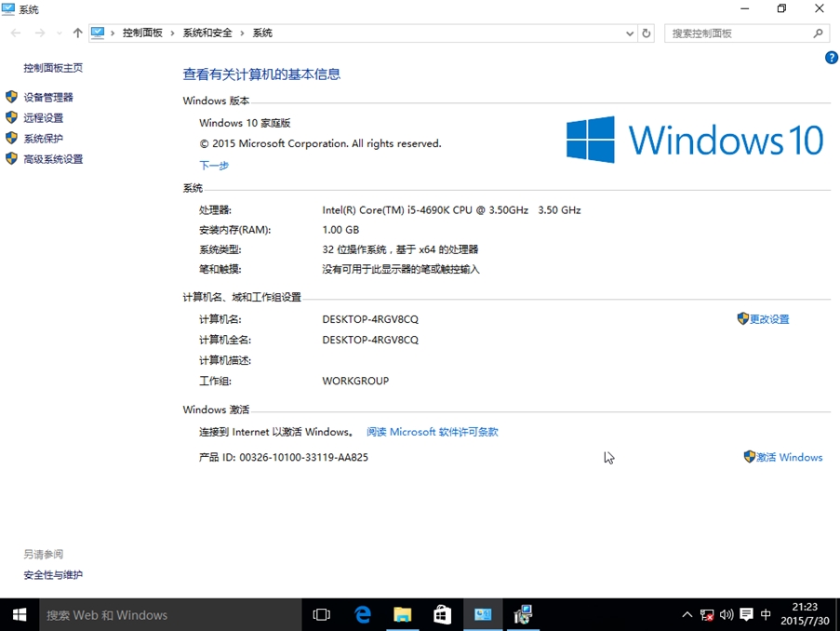Viewport: 840px width, 631px height.
Task: Click 控制面板 in the breadcrumb path
Action: click(x=142, y=34)
